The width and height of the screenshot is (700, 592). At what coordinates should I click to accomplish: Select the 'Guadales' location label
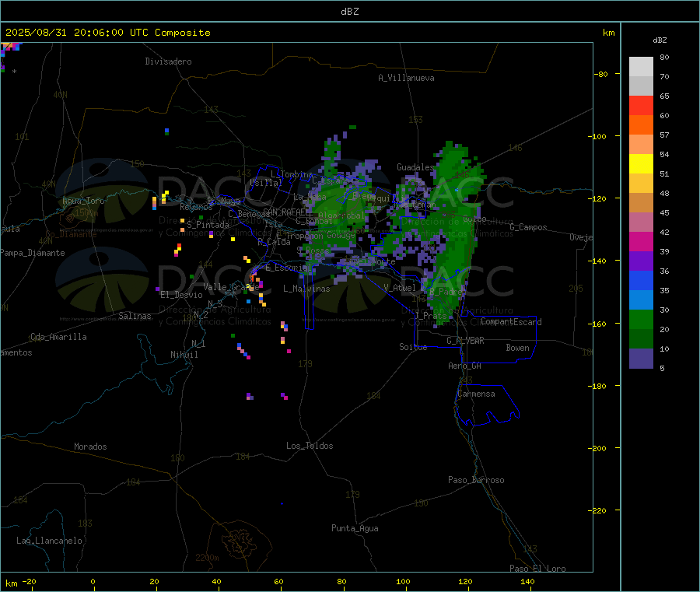coord(415,167)
